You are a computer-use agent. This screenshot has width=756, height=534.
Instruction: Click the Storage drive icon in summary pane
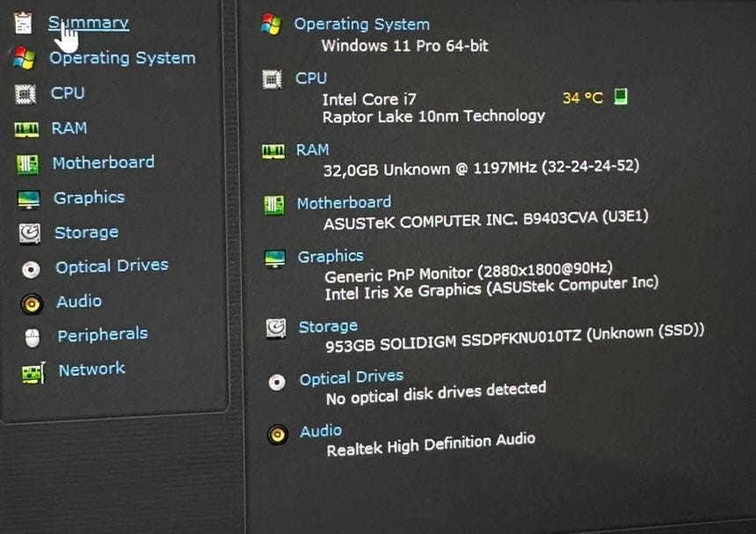click(x=276, y=328)
